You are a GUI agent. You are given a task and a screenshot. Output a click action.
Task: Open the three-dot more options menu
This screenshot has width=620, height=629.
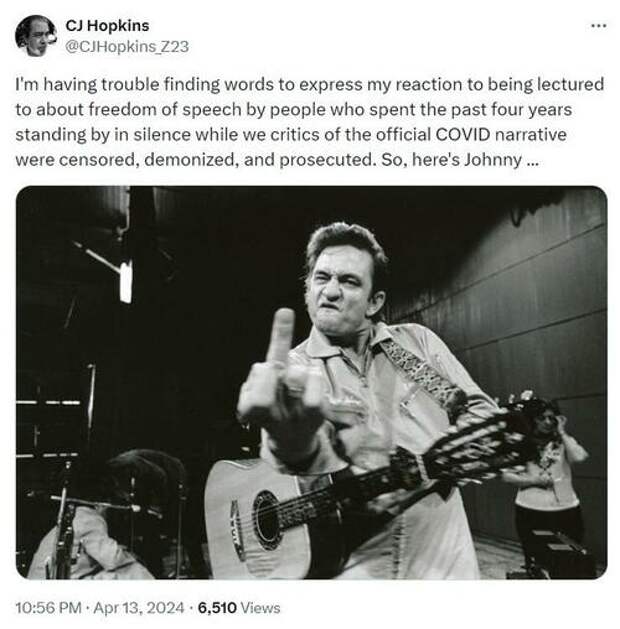(x=599, y=26)
